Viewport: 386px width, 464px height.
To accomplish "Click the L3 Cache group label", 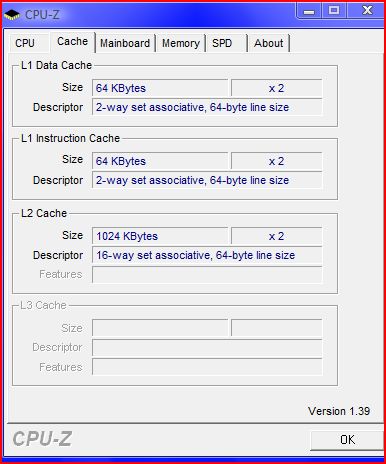I will (x=43, y=305).
